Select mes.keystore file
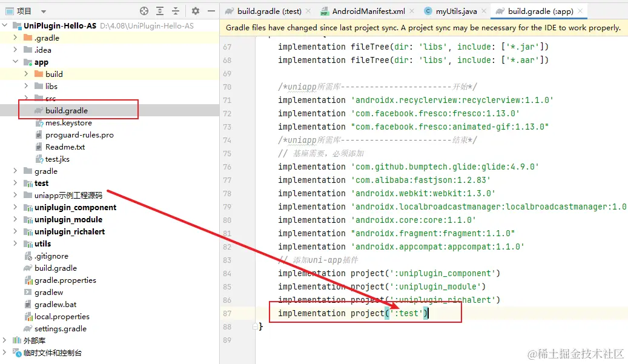 68,122
